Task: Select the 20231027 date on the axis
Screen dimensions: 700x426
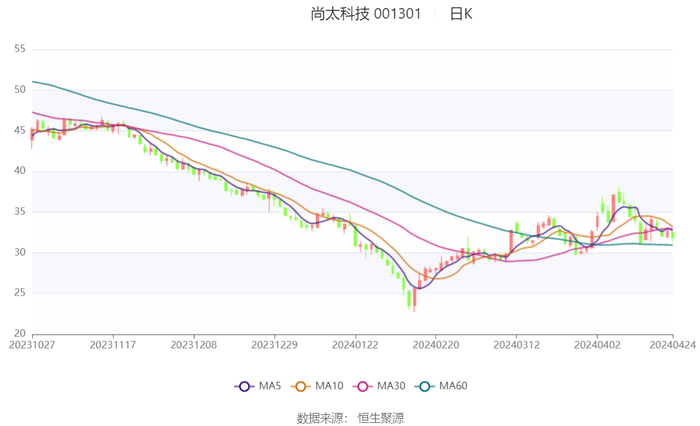Action: click(33, 343)
